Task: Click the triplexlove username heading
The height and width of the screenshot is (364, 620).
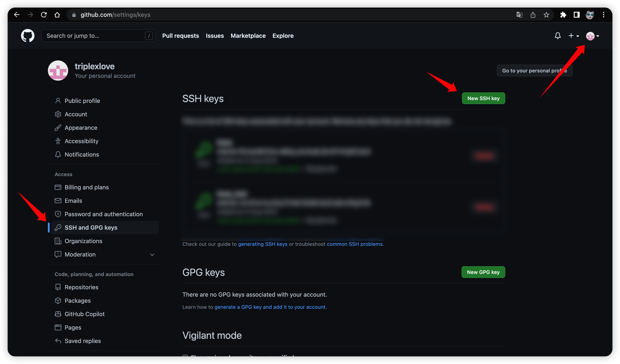Action: pyautogui.click(x=95, y=66)
